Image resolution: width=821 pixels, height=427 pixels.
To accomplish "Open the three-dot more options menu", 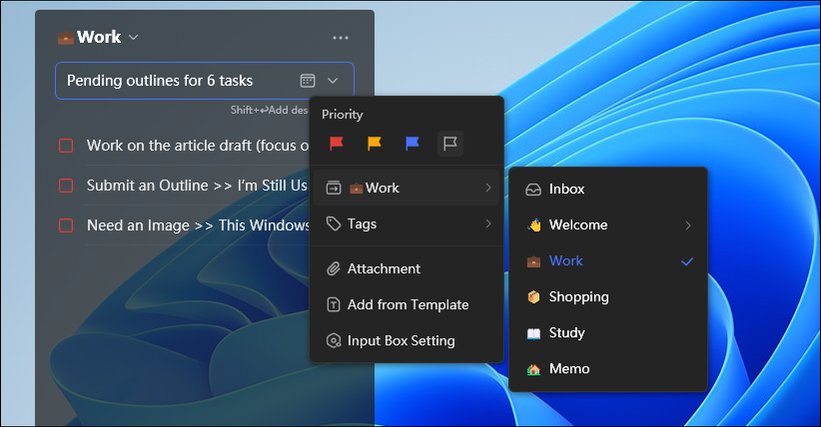I will [341, 38].
